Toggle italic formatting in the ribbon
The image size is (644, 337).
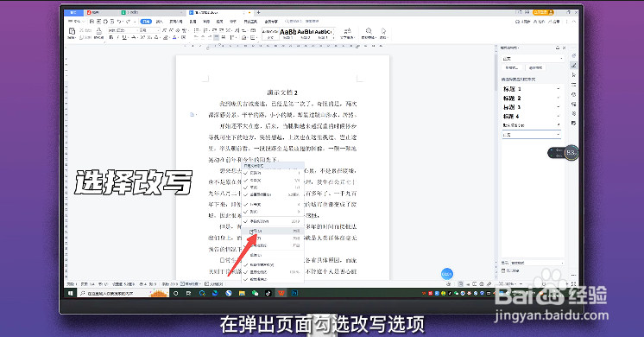(x=118, y=37)
